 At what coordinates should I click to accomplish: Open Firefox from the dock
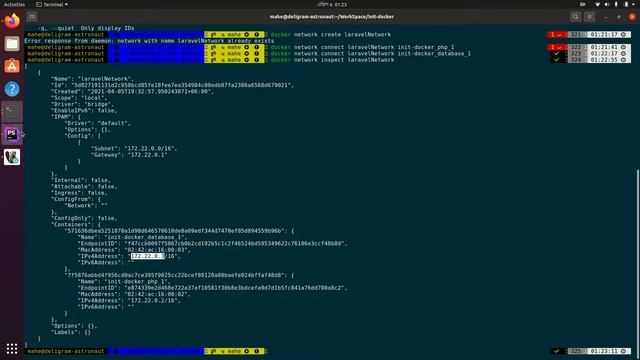click(x=12, y=20)
